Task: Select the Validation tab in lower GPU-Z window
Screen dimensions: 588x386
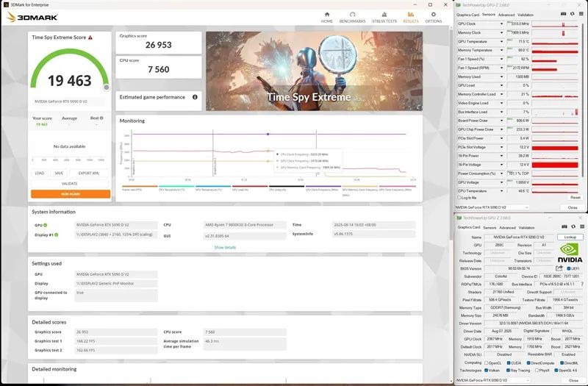Action: (x=526, y=228)
